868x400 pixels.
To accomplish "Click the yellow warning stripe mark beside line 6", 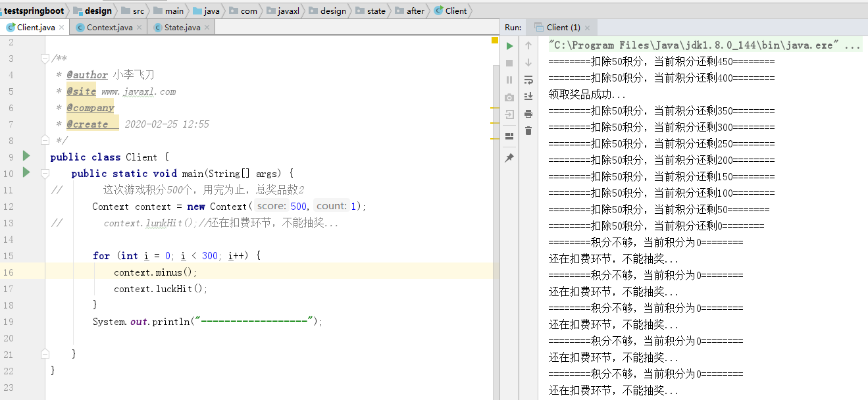I will [495, 107].
